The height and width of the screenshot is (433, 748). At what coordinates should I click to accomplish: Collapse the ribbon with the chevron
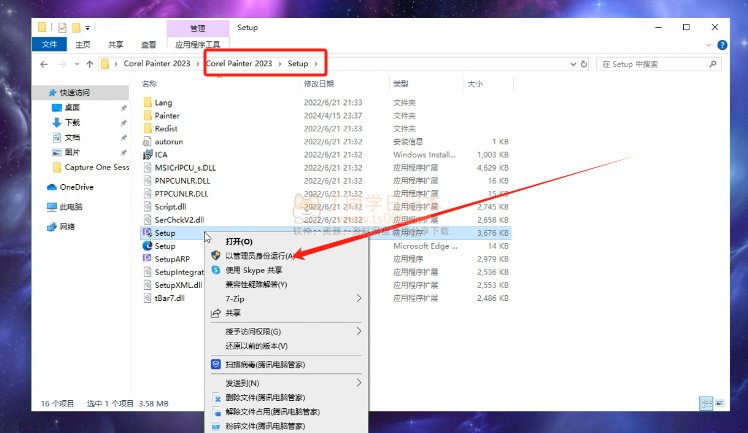tap(708, 45)
